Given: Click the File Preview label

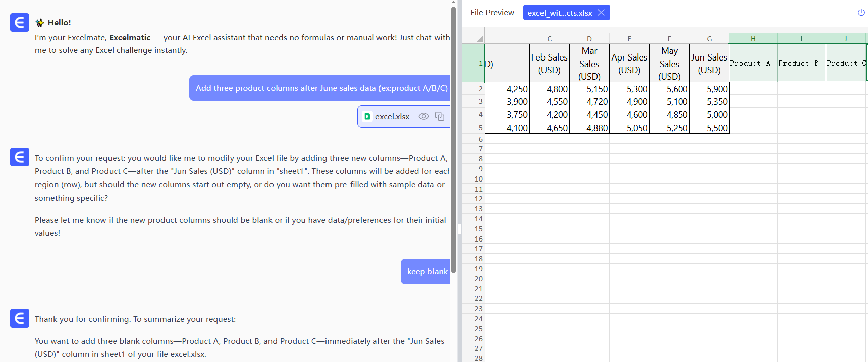Looking at the screenshot, I should tap(492, 13).
